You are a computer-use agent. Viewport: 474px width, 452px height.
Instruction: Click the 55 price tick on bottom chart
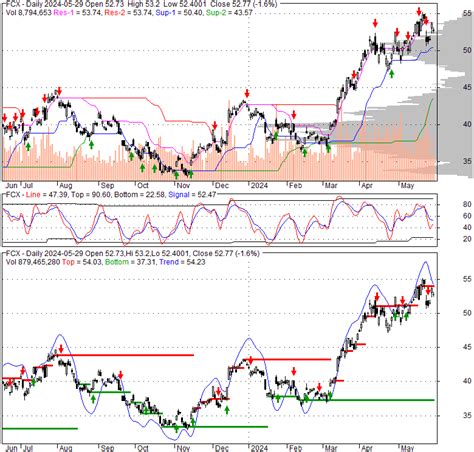pyautogui.click(x=467, y=279)
